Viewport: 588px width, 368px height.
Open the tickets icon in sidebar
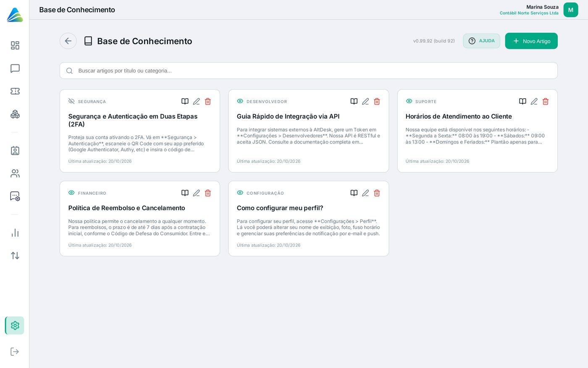[15, 91]
